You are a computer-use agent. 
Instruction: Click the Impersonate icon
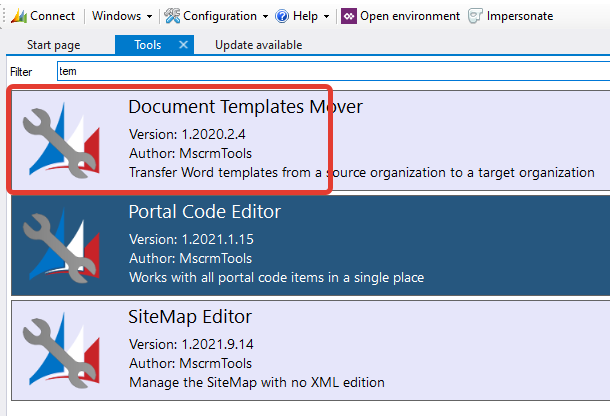tap(475, 16)
